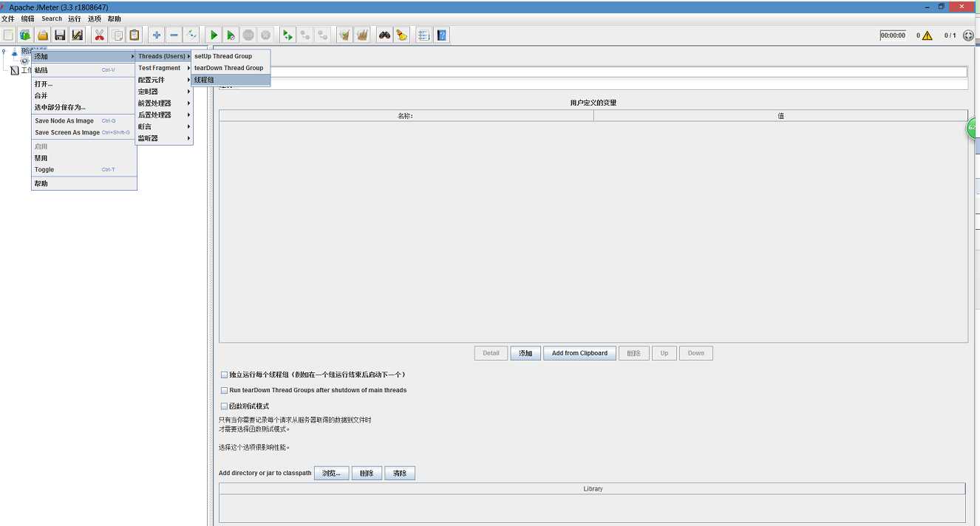Click the 清除 classpath button
This screenshot has width=980, height=526.
pyautogui.click(x=400, y=474)
